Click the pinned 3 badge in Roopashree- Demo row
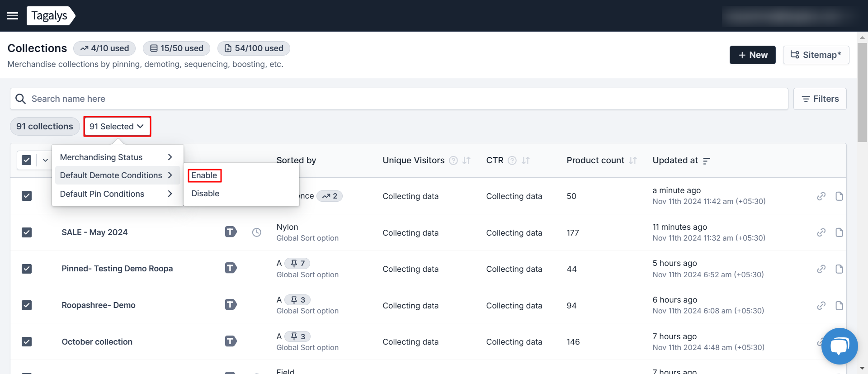868x374 pixels. [x=297, y=300]
